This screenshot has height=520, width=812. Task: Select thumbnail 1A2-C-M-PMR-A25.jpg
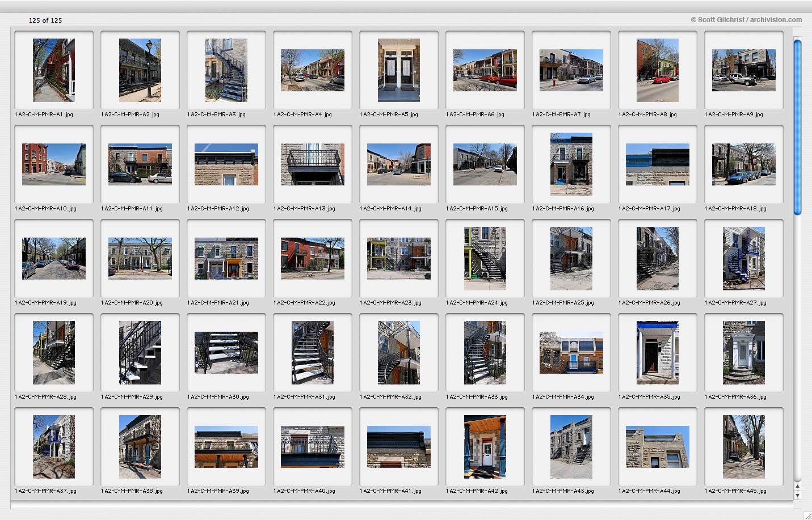point(571,259)
